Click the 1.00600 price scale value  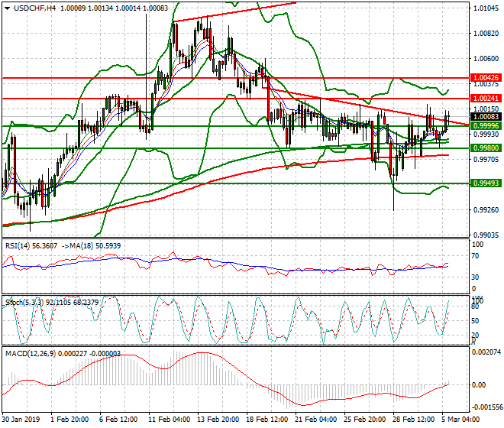[486, 59]
